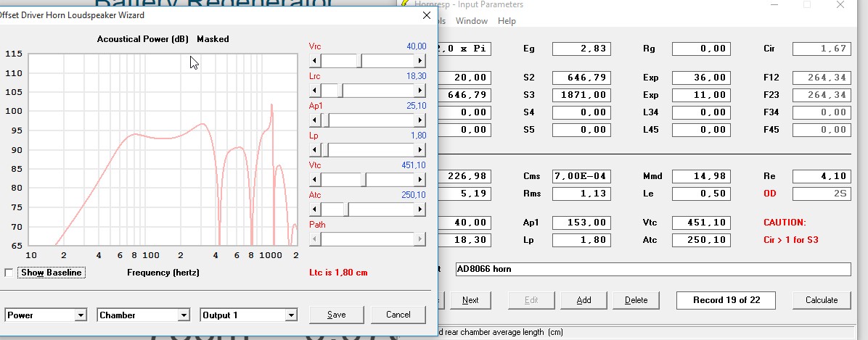
Task: Click the Ap1 slider thumb
Action: pos(327,120)
